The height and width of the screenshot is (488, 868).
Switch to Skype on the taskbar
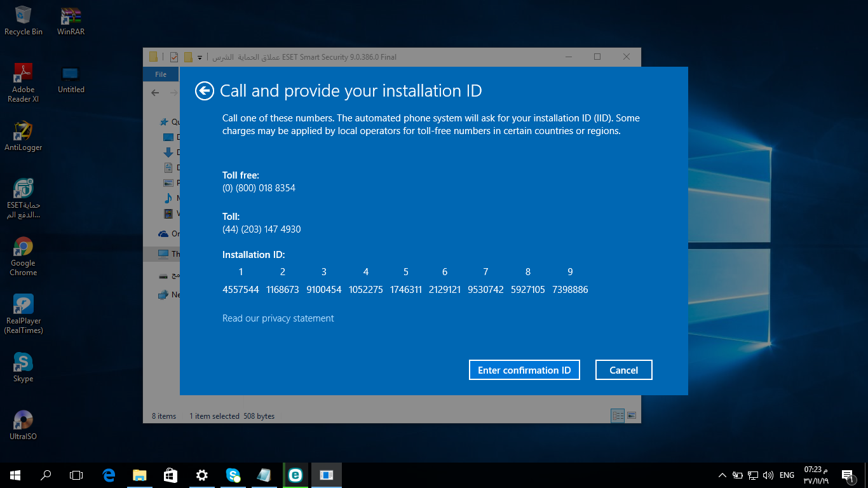[x=233, y=475]
